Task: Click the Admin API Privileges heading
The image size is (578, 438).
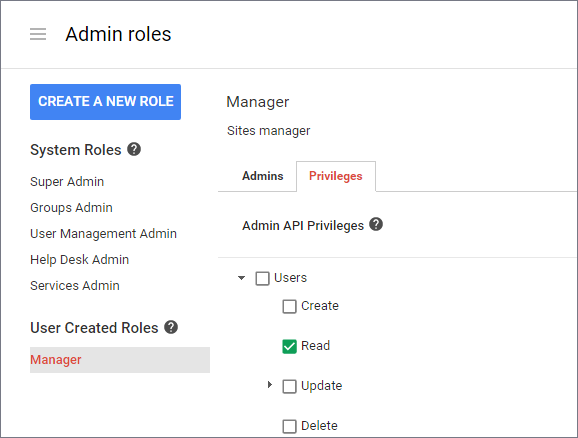Action: 303,226
